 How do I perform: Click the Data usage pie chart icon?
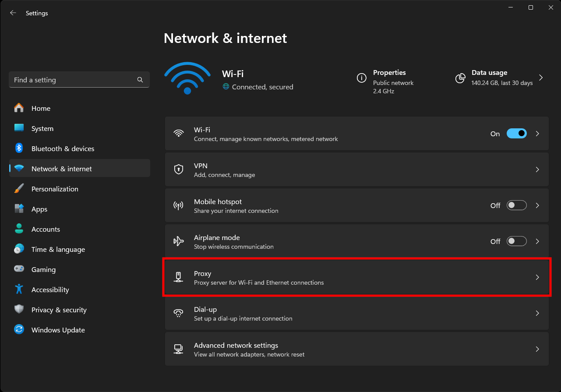click(460, 78)
